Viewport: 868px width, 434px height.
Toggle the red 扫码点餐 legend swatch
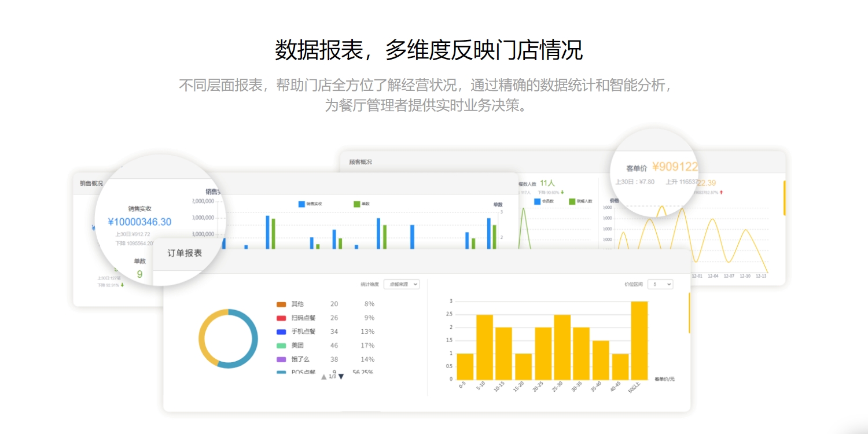coord(281,318)
